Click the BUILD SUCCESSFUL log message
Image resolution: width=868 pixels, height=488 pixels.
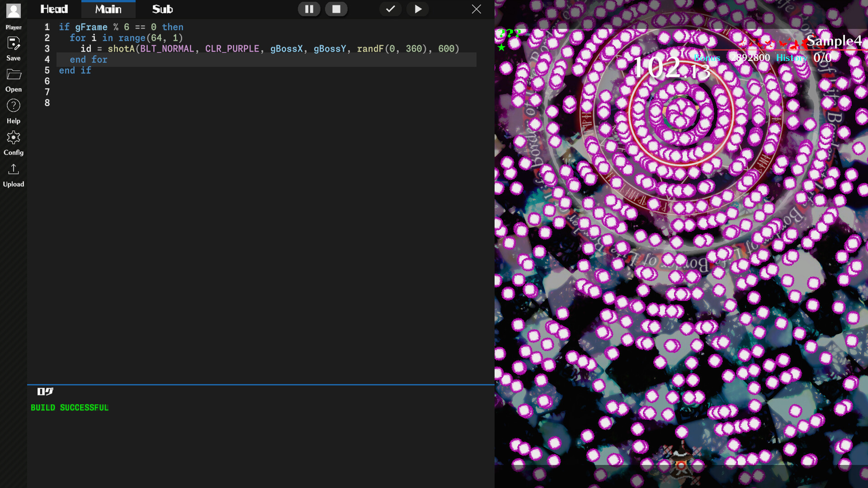point(70,407)
